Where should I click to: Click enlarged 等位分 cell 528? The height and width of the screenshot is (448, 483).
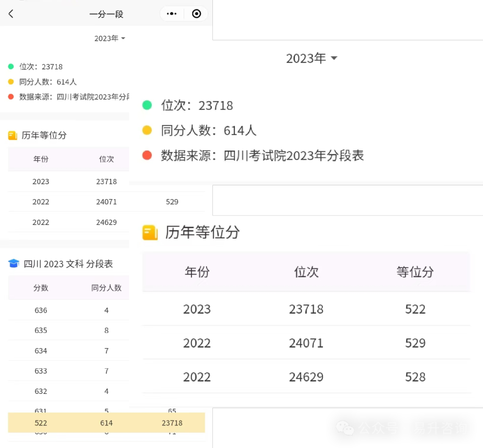click(415, 377)
